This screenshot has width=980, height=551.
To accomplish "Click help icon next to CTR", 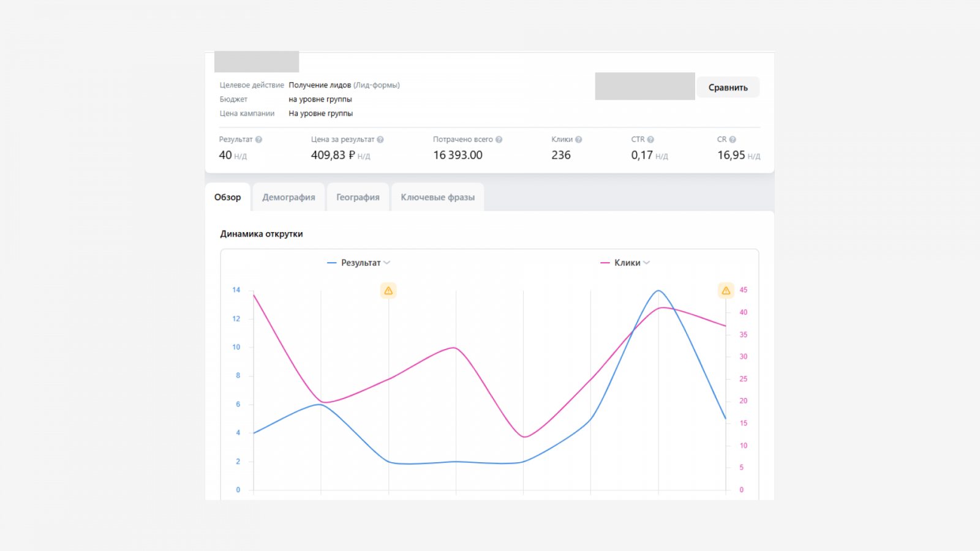I will click(650, 140).
